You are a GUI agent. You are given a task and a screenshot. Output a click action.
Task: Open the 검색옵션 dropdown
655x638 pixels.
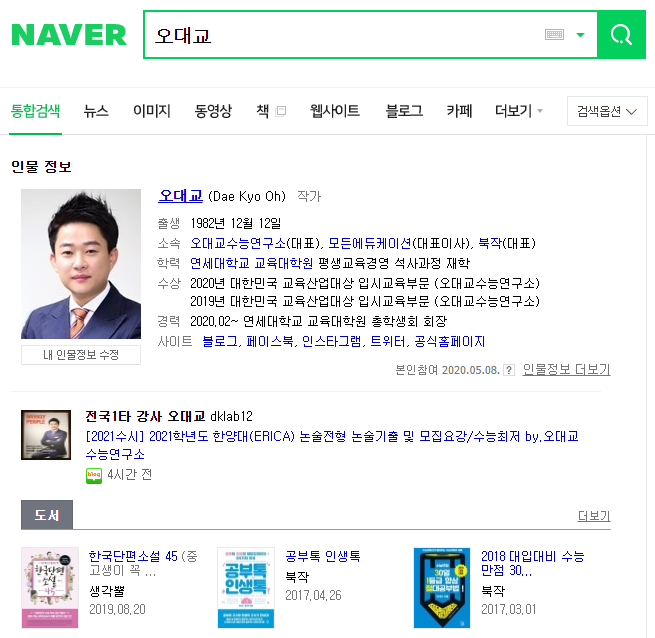[607, 111]
